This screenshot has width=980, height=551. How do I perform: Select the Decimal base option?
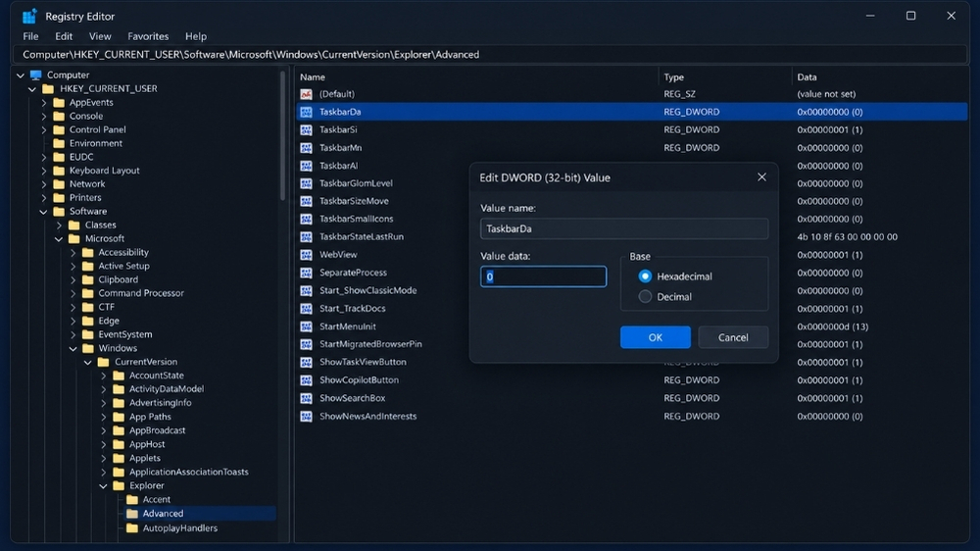point(645,296)
